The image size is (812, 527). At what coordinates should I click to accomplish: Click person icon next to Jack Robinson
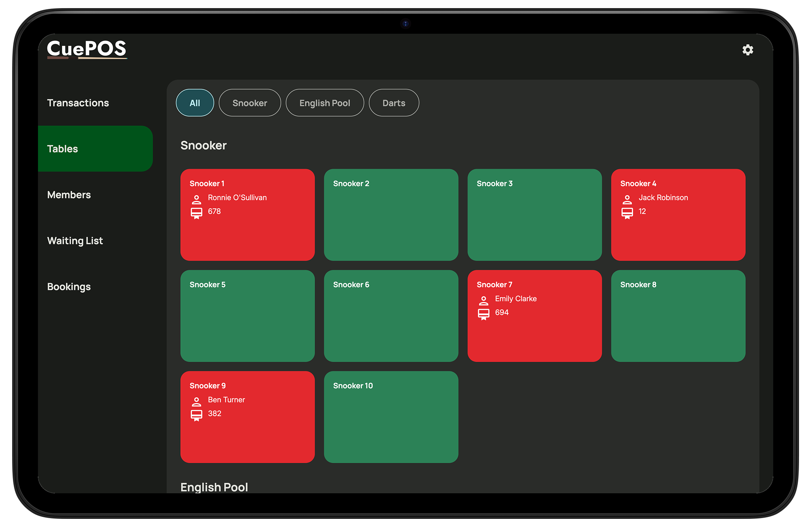(x=627, y=199)
